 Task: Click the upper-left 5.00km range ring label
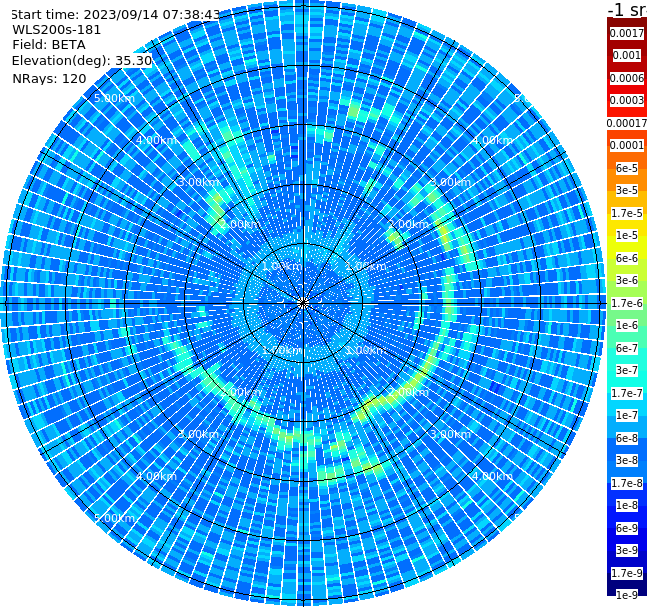tap(114, 98)
